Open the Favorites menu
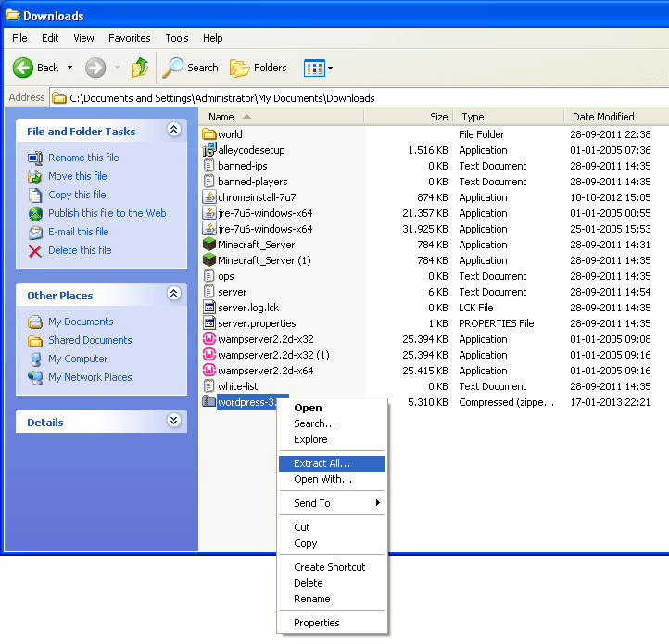Viewport: 669px width, 644px height. [129, 38]
